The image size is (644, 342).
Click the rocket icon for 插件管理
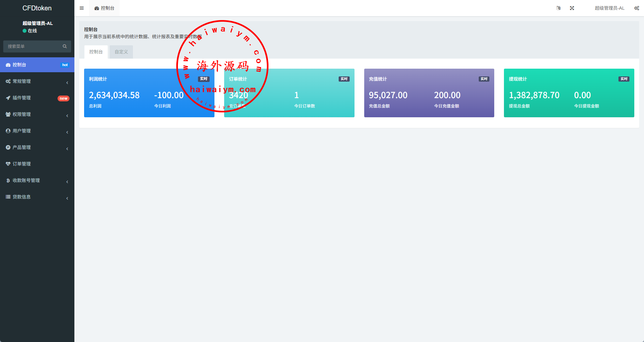tap(8, 98)
